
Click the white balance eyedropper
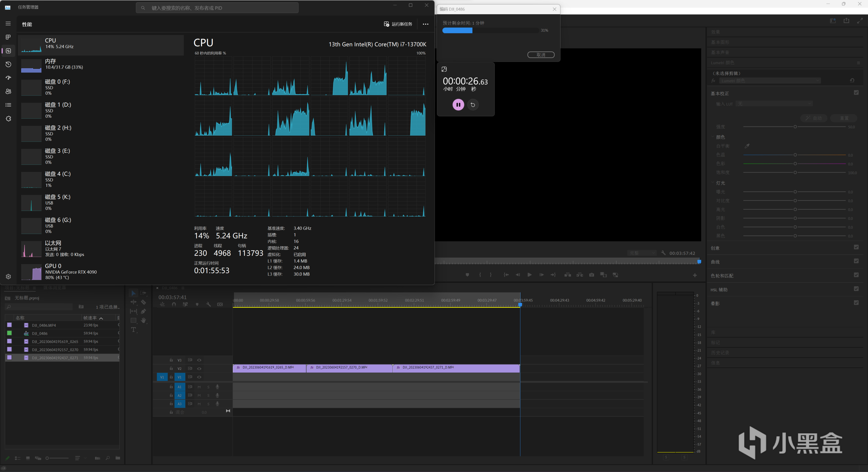point(747,146)
